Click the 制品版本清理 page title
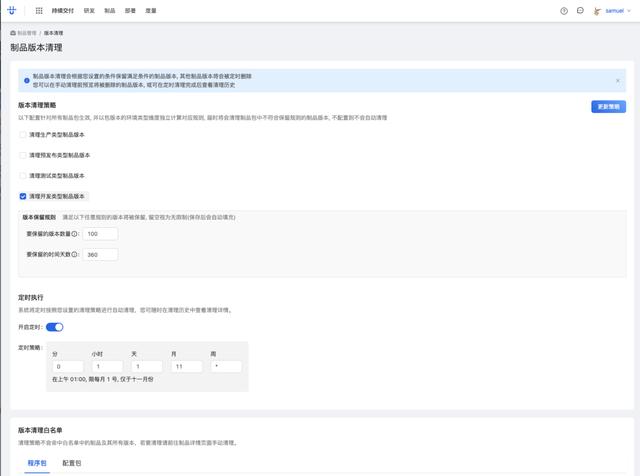 pos(36,47)
